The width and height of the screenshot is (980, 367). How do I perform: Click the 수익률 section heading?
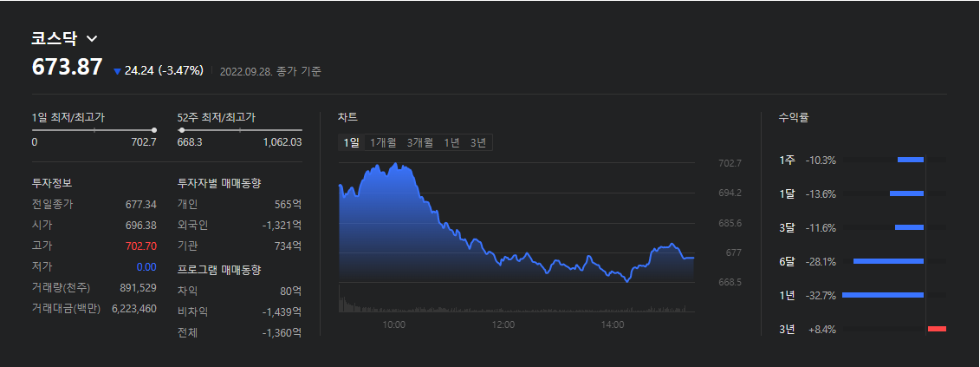(793, 117)
